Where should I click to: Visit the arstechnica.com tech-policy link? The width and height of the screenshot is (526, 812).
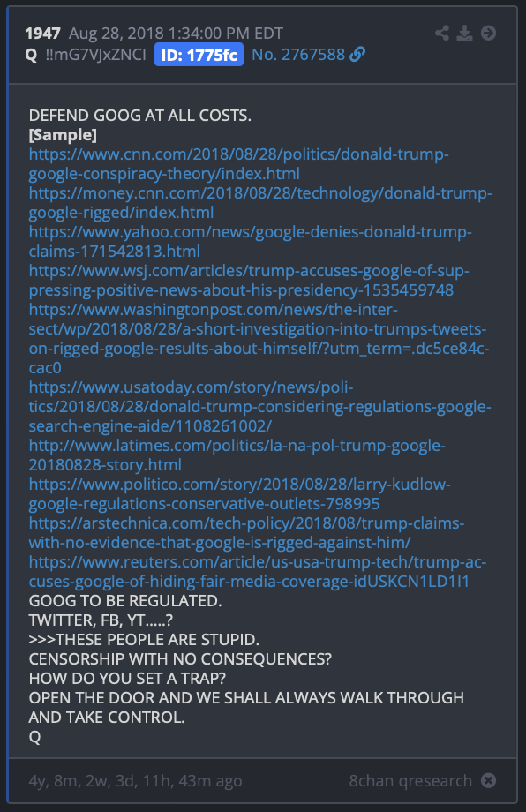tap(246, 533)
